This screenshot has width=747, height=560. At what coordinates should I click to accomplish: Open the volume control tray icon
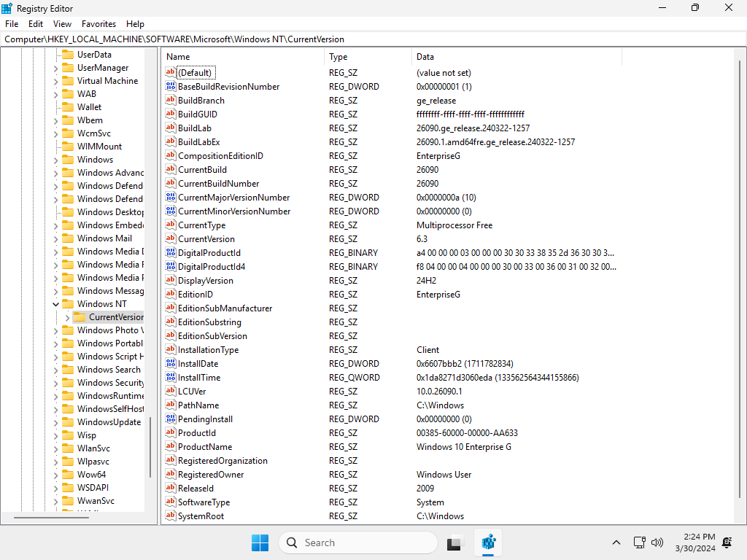pos(657,542)
